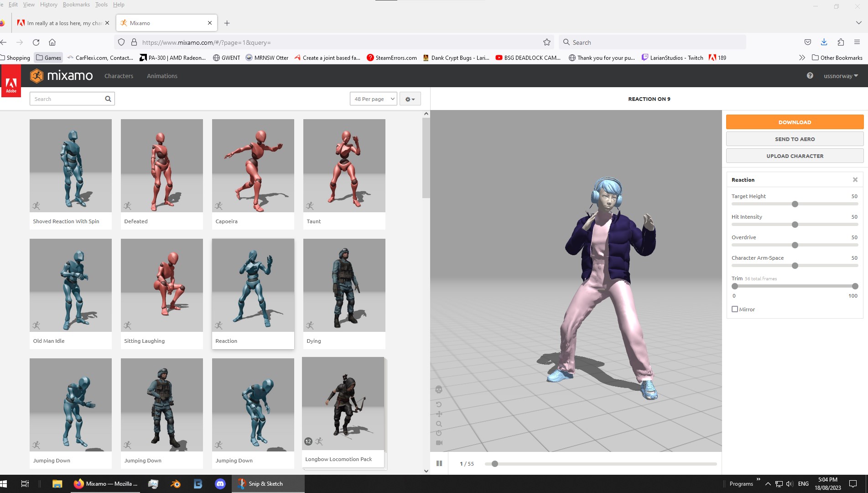Click the video camera reset icon
This screenshot has height=493, width=868.
click(x=439, y=442)
